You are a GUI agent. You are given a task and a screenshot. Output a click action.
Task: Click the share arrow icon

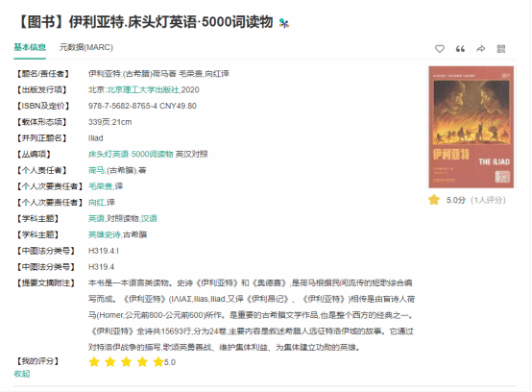click(x=480, y=49)
